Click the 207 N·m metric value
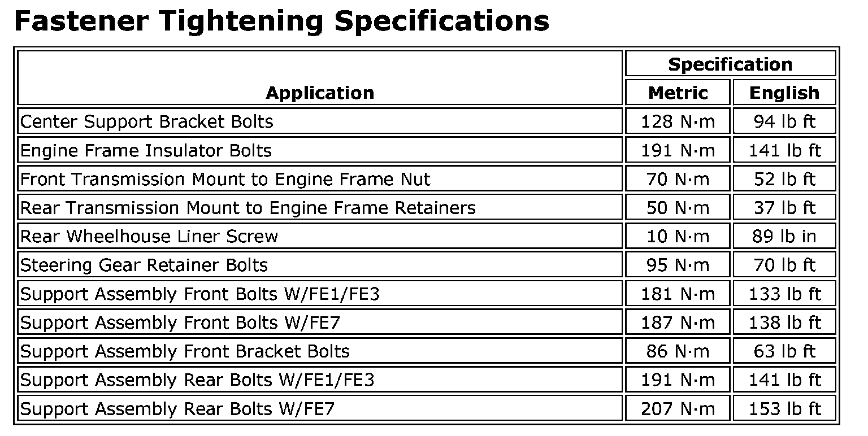The width and height of the screenshot is (868, 436). [678, 408]
